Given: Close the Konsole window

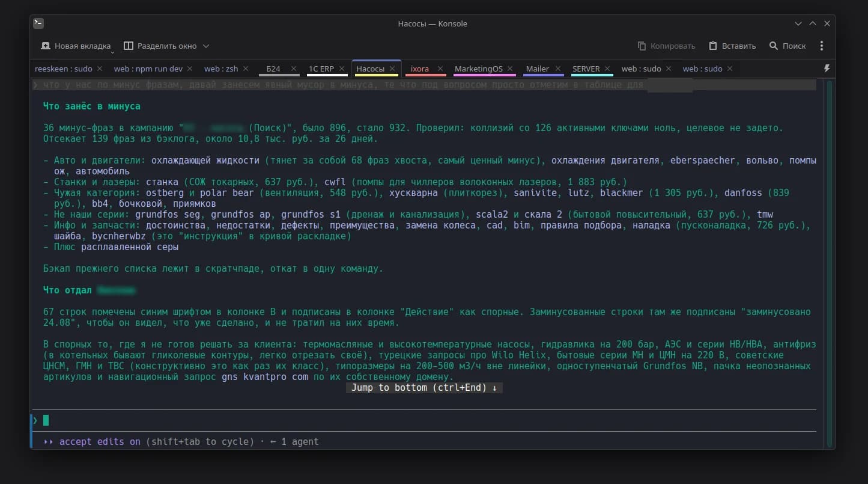Looking at the screenshot, I should tap(826, 23).
